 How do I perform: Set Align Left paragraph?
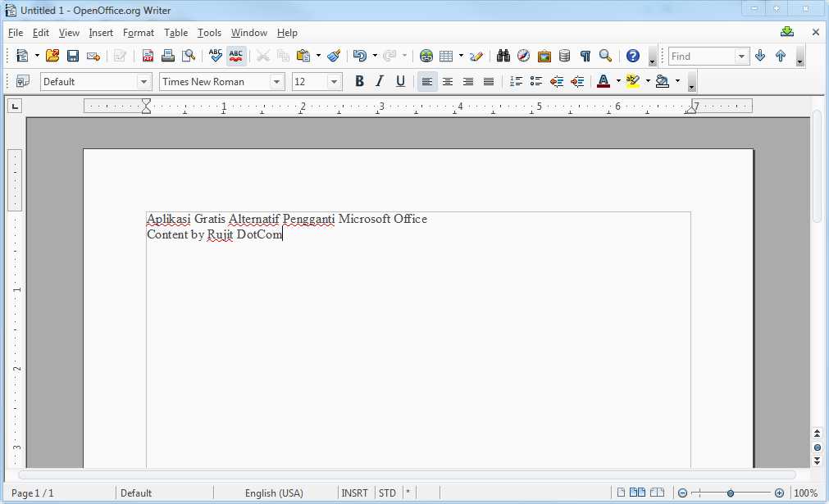(x=427, y=81)
